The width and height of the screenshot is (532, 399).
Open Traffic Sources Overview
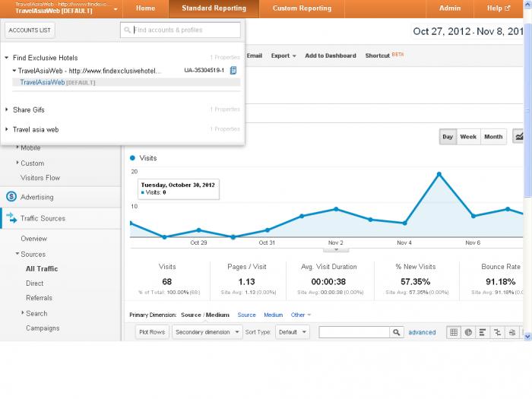tap(33, 239)
